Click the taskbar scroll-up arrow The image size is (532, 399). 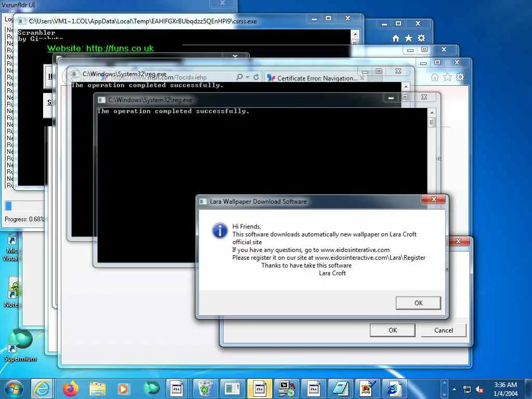point(444,382)
